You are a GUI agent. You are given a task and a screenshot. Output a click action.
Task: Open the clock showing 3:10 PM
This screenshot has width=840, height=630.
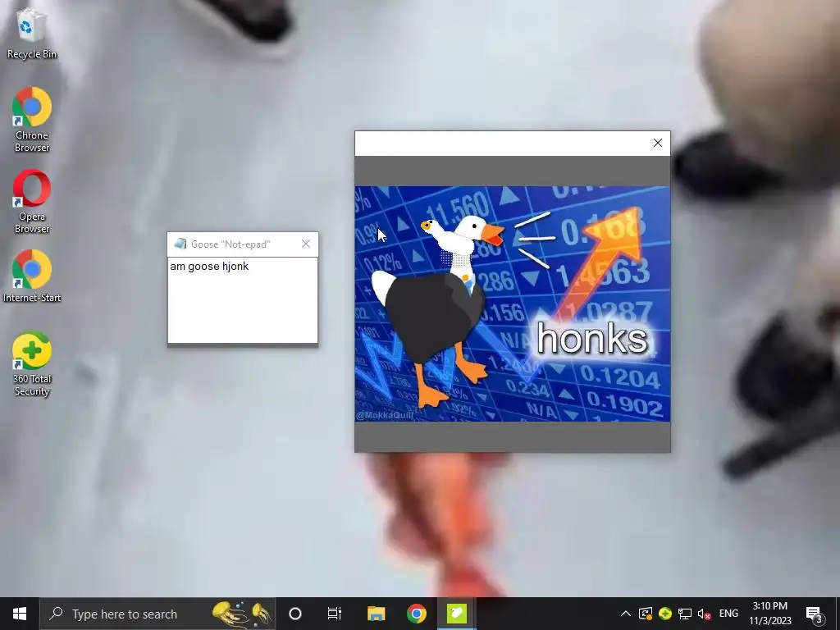[x=769, y=614]
